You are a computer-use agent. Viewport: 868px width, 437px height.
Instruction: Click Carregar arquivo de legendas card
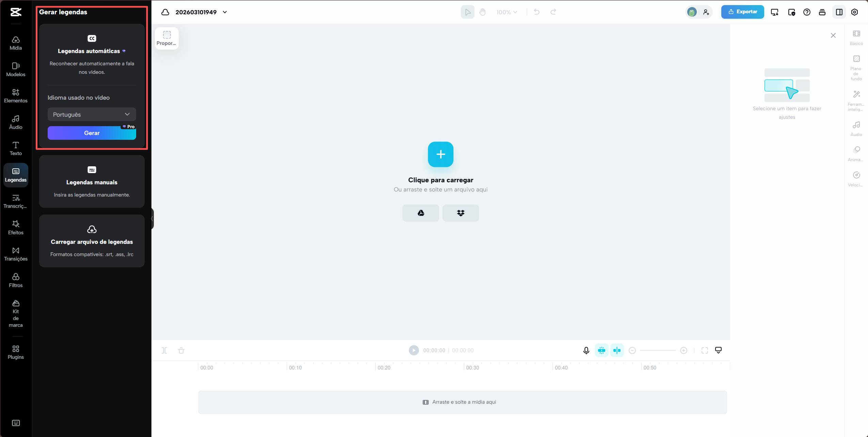(x=92, y=241)
